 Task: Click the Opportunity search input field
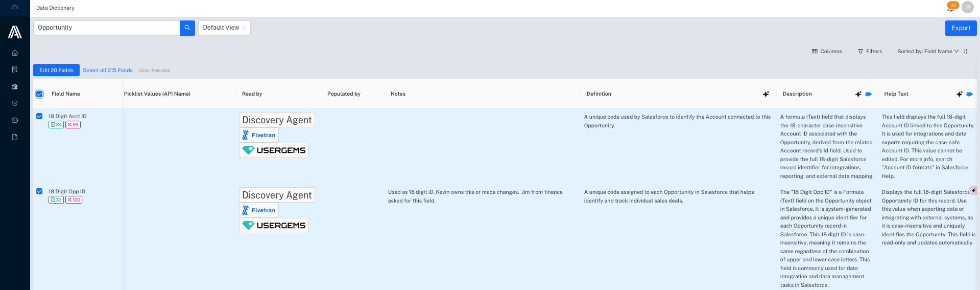click(106, 28)
